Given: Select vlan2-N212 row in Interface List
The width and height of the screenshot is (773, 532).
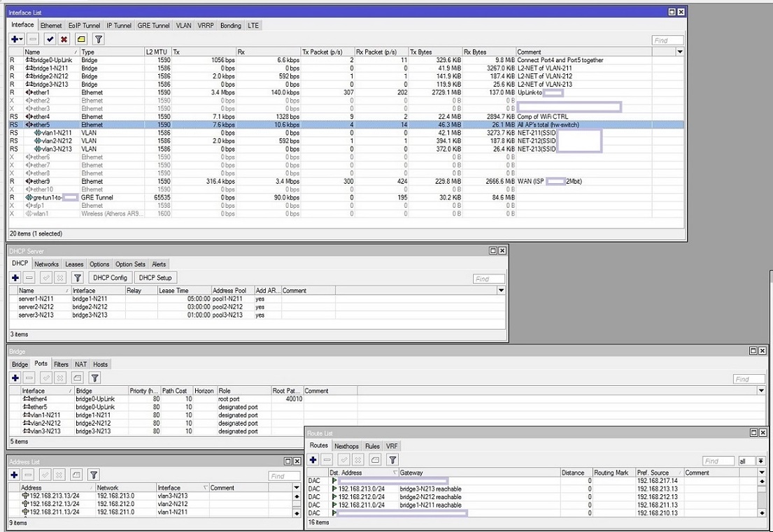Looking at the screenshot, I should click(x=346, y=141).
